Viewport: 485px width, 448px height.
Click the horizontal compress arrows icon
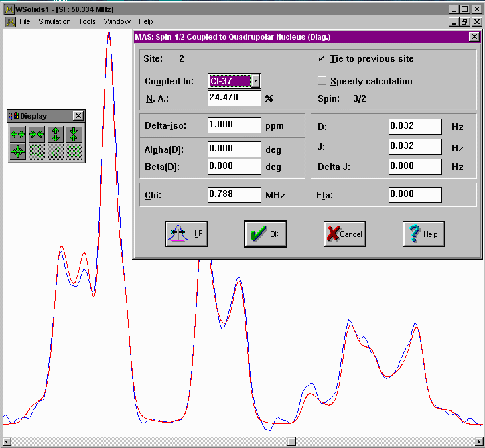[36, 133]
